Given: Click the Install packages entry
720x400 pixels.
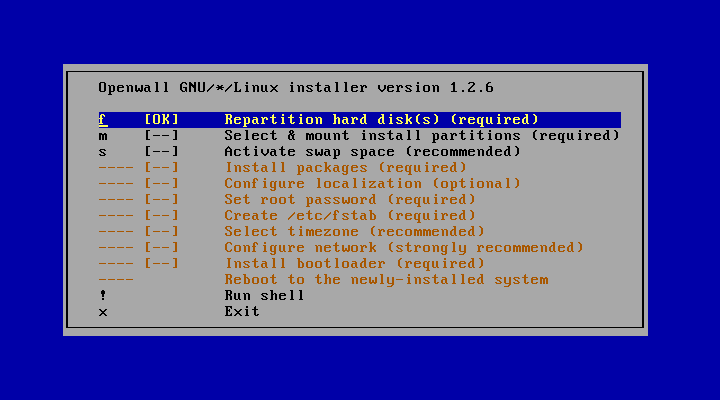Looking at the screenshot, I should [345, 168].
